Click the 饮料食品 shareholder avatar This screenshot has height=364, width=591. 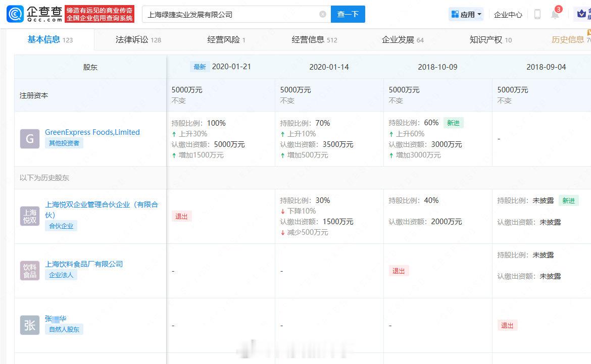click(30, 271)
